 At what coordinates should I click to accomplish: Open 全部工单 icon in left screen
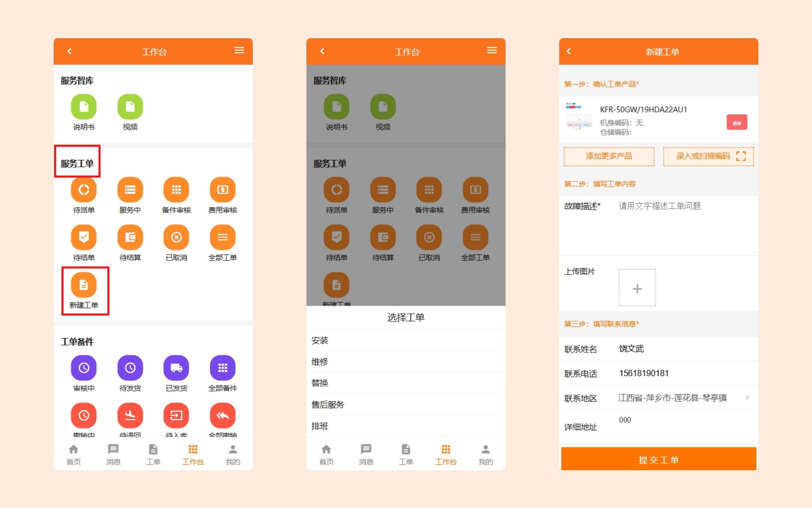click(223, 237)
